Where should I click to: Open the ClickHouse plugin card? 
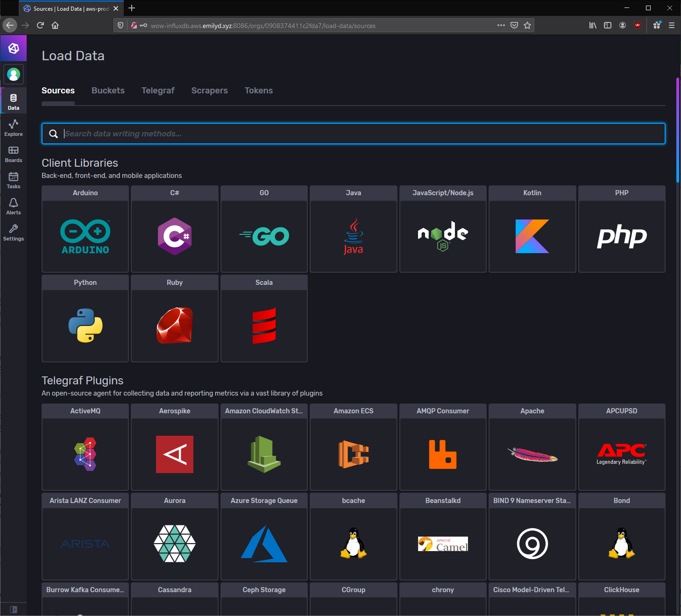click(622, 599)
